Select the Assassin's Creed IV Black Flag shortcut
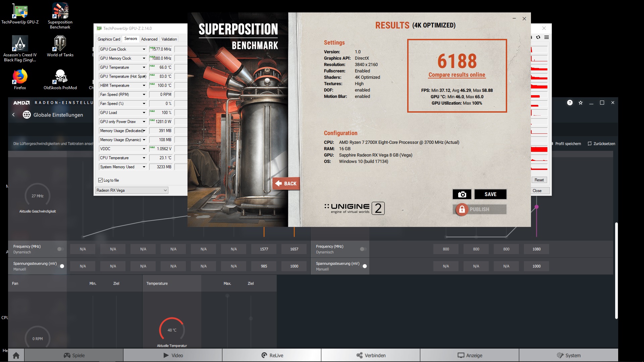 [20, 49]
